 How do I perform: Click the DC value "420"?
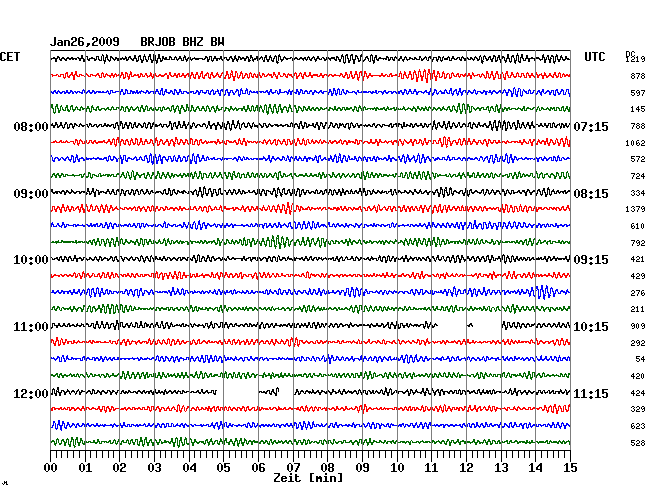coord(638,376)
